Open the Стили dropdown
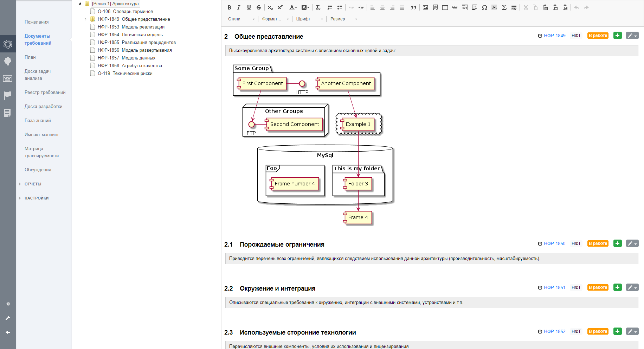Viewport: 644px width, 349px height. tap(241, 19)
